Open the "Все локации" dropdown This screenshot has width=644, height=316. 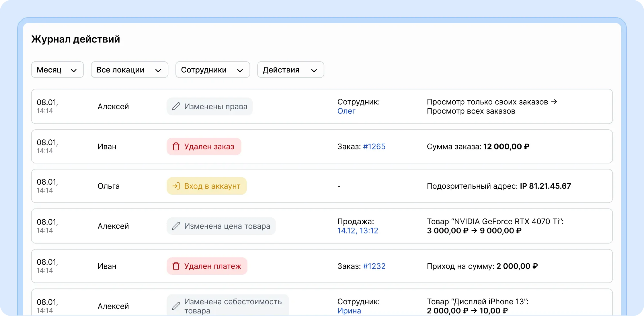click(129, 70)
